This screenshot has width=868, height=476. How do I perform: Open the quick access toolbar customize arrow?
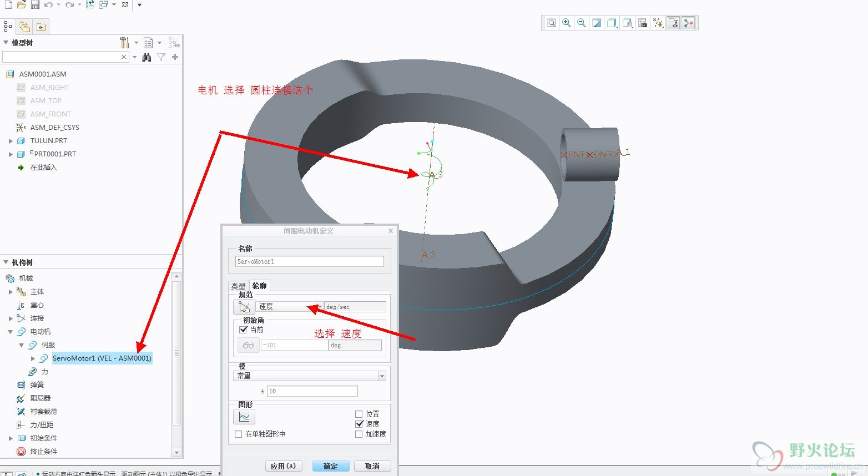coord(139,4)
